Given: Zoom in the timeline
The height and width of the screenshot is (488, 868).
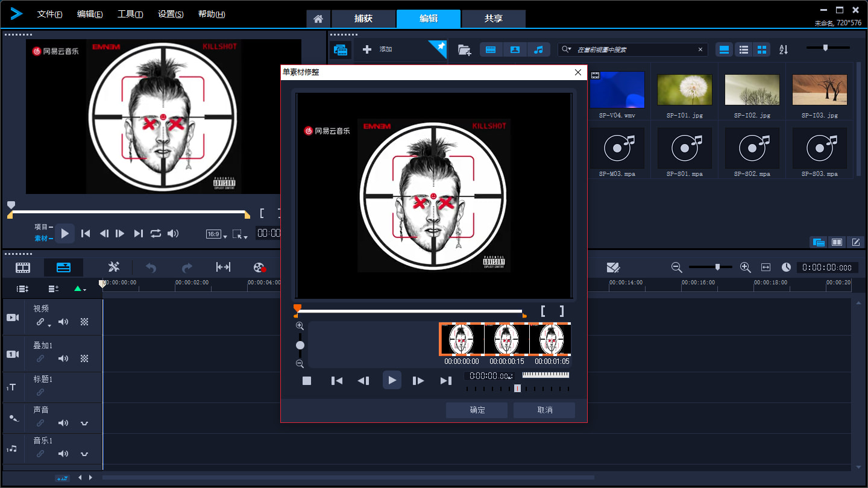Looking at the screenshot, I should click(745, 267).
